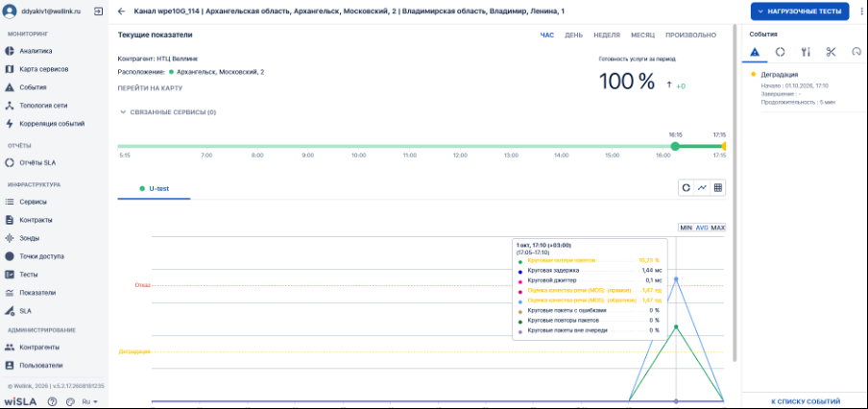868x409 pixels.
Task: Open the gauge tab in События
Action: 856,52
